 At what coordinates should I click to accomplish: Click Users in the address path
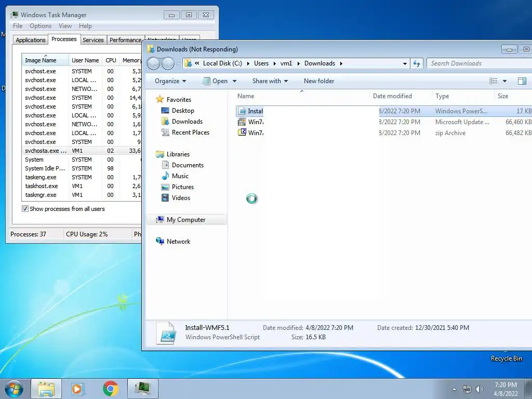point(261,63)
